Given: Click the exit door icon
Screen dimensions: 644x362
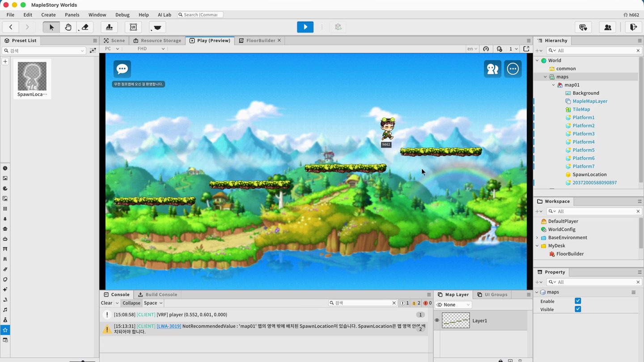Looking at the screenshot, I should (x=633, y=27).
